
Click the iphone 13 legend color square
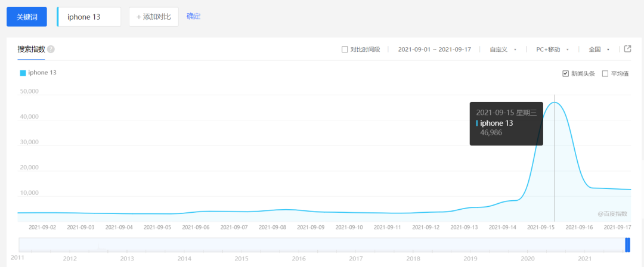23,73
